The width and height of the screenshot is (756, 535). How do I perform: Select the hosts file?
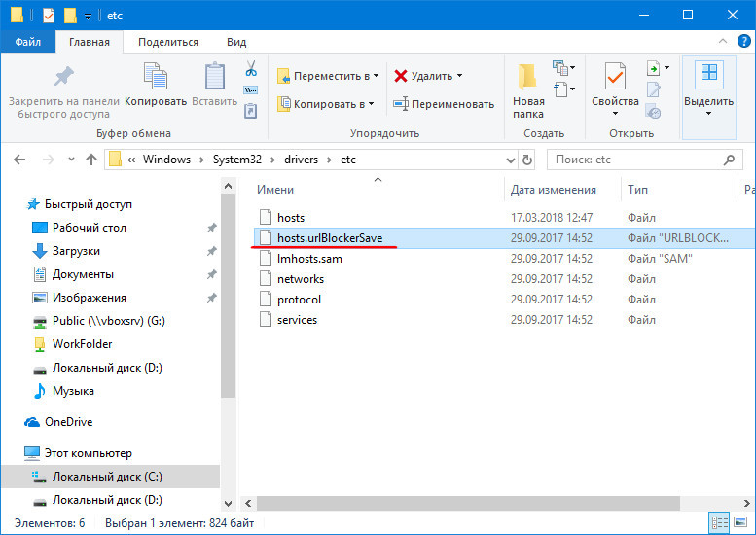point(291,218)
